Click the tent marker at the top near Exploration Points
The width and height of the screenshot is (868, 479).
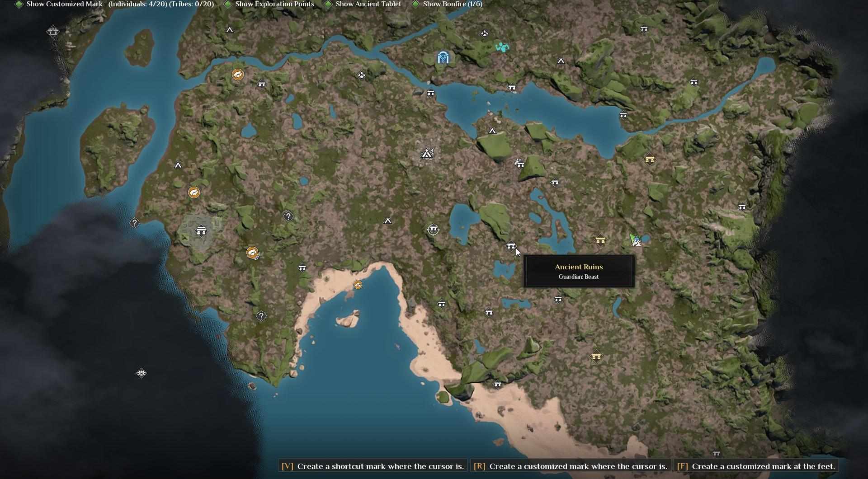coord(230,30)
